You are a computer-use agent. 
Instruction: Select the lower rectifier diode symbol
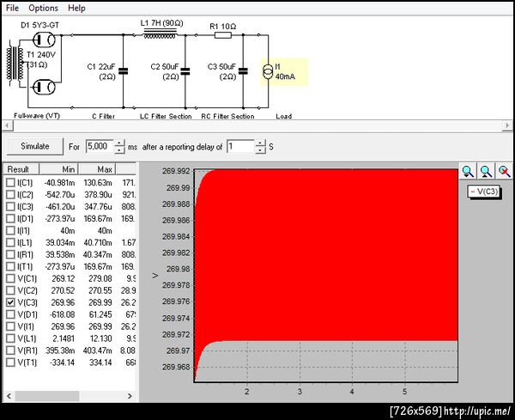44,87
